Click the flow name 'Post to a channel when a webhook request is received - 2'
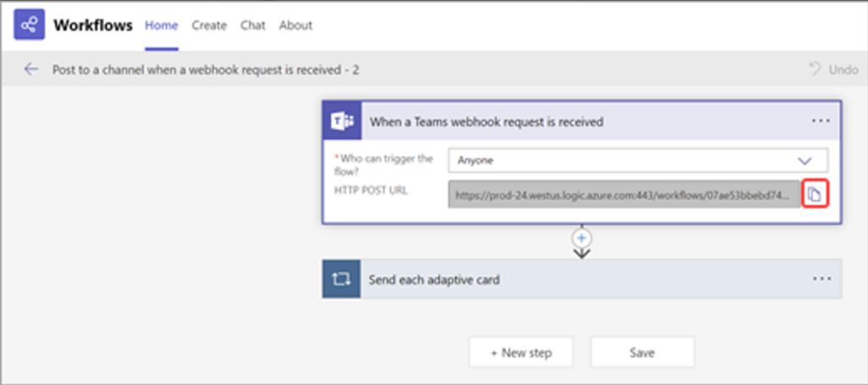 tap(206, 70)
